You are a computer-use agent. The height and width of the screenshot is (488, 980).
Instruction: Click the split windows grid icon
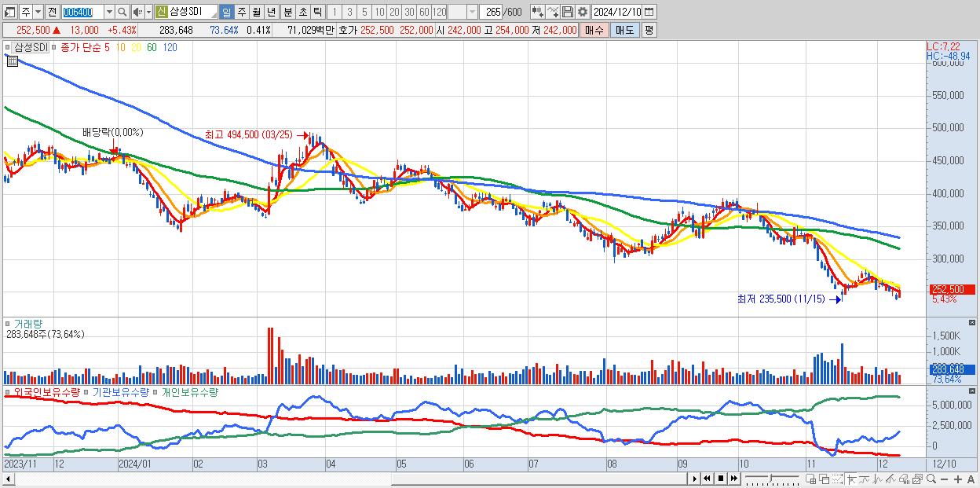810,479
